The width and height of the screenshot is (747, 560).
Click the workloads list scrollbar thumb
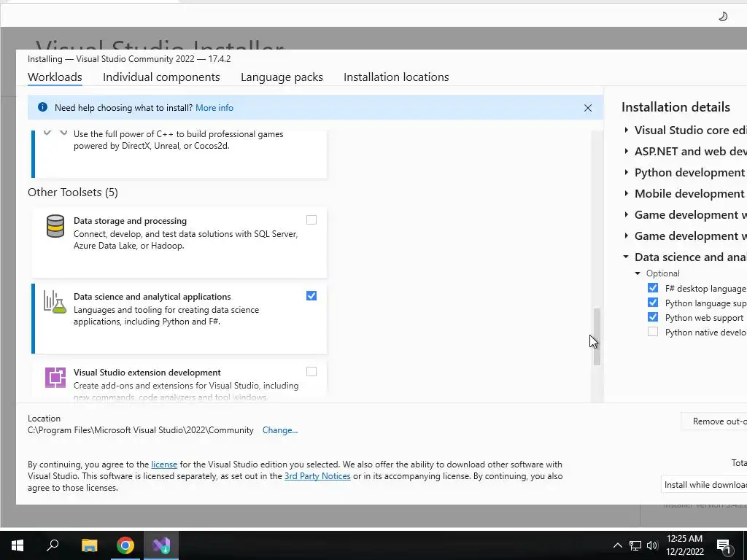597,337
